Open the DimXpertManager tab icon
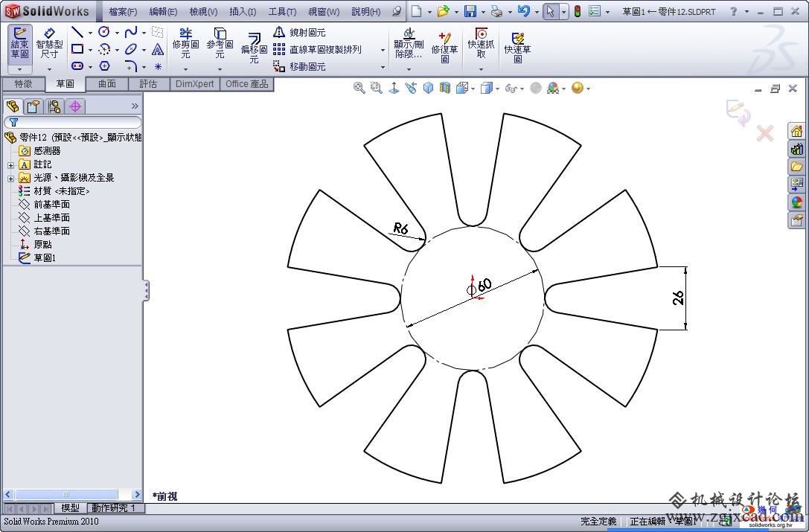 (x=75, y=106)
